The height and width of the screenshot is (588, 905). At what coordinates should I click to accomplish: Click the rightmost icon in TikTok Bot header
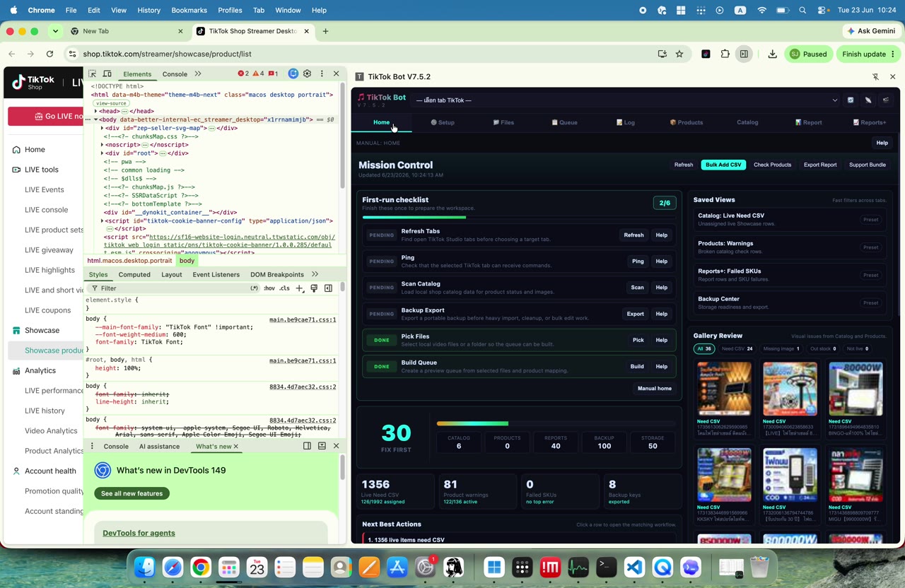click(886, 100)
